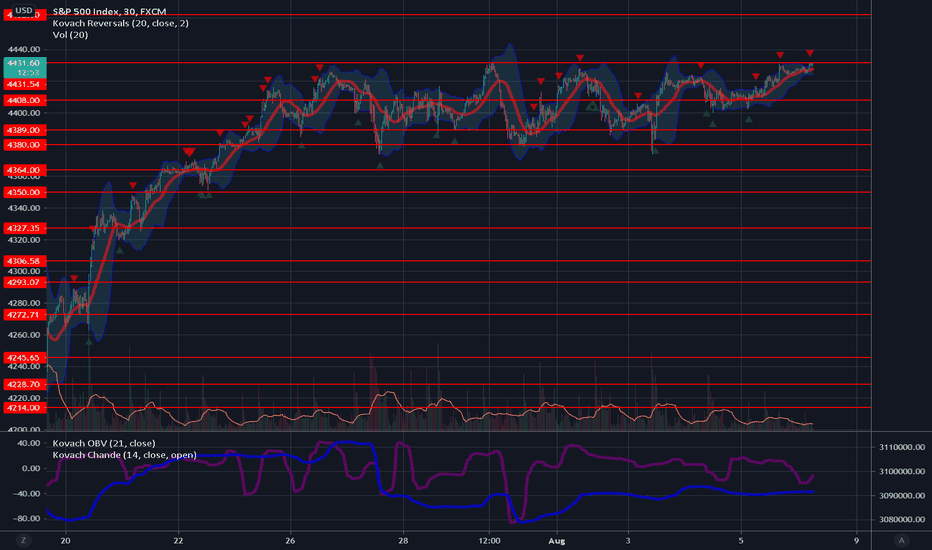Select the 4350.00 red price level label
932x550 pixels.
pos(24,193)
